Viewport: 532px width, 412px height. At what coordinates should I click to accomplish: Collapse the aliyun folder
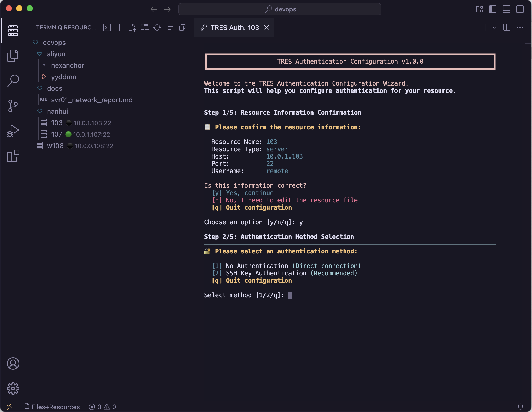pyautogui.click(x=40, y=54)
